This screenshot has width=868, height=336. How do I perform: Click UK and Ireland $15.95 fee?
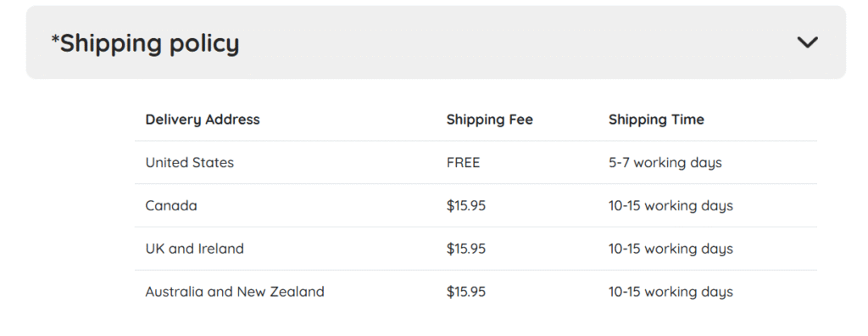(x=466, y=249)
